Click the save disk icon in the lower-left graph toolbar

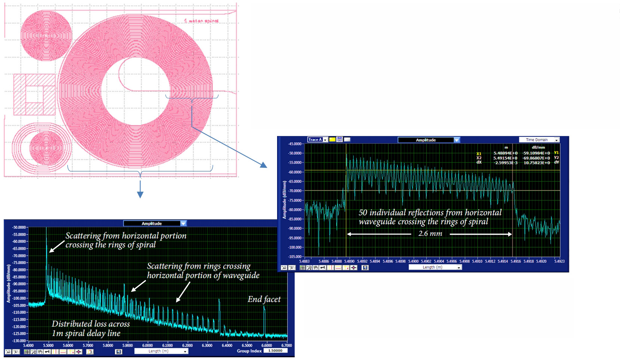pyautogui.click(x=119, y=352)
